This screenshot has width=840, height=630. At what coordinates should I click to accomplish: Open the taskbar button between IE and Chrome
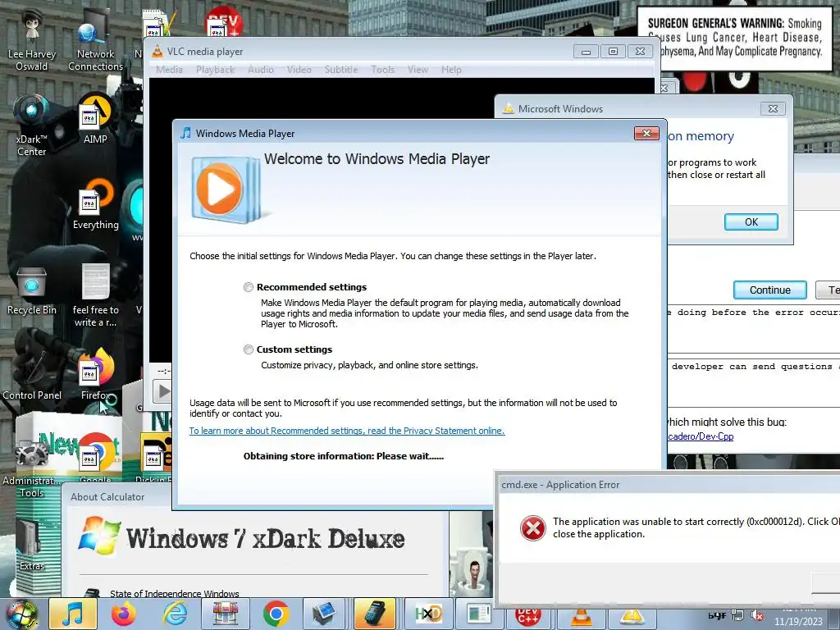226,614
